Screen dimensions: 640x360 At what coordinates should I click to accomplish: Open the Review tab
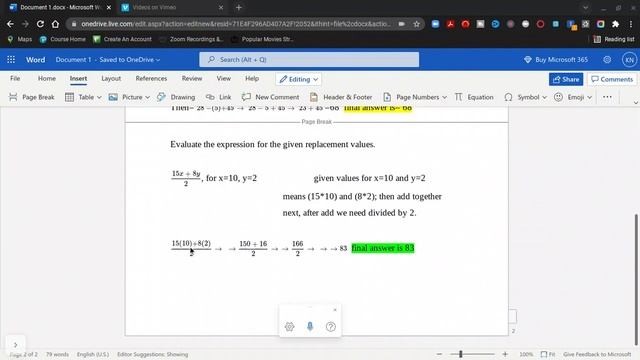coord(192,78)
